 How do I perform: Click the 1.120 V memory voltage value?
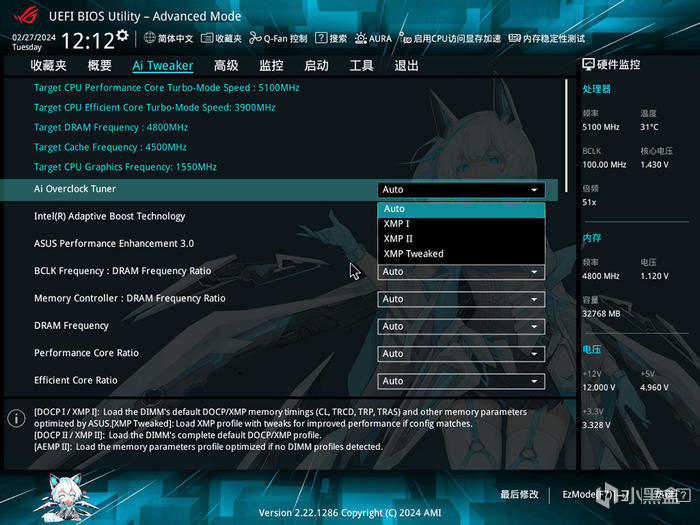tap(654, 276)
